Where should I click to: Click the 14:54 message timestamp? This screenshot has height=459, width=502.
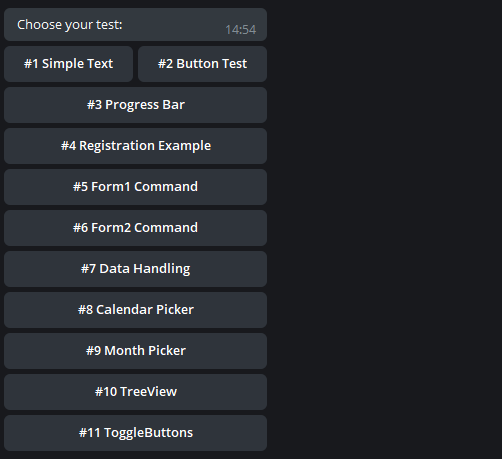click(241, 30)
